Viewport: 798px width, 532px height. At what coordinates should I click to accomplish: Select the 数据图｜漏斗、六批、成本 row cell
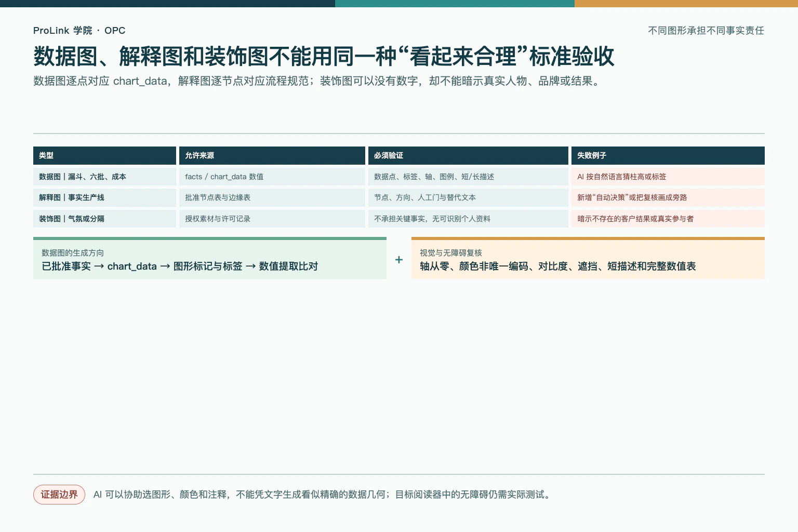(x=104, y=177)
